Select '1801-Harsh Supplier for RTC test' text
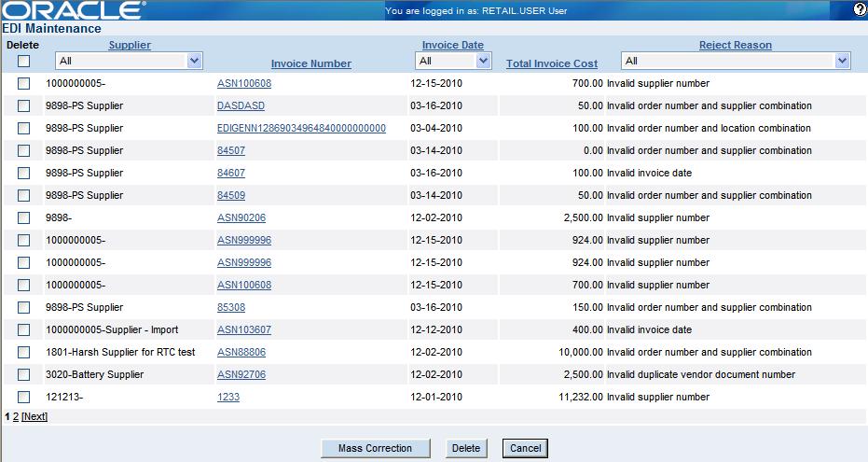Screen dimensions: 868x462 click(x=120, y=352)
